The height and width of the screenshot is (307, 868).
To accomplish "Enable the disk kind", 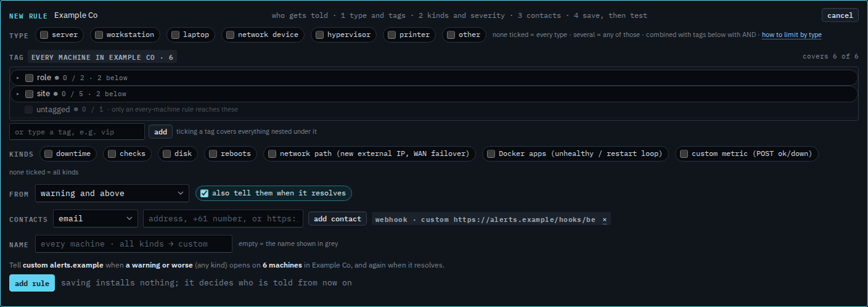I will point(166,153).
